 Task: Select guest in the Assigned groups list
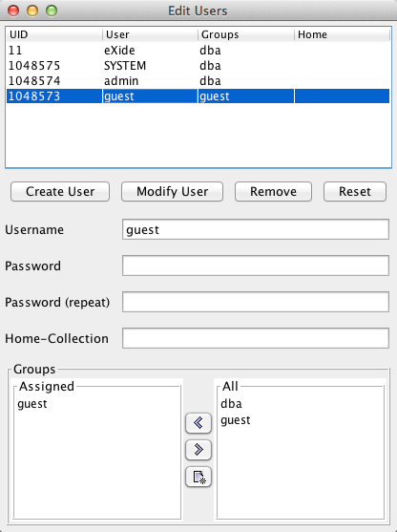pyautogui.click(x=32, y=404)
